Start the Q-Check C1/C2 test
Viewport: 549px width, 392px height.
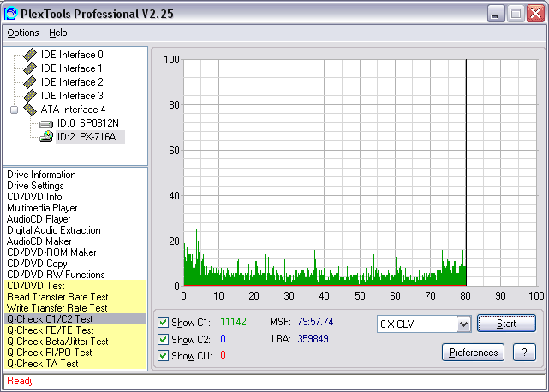506,324
